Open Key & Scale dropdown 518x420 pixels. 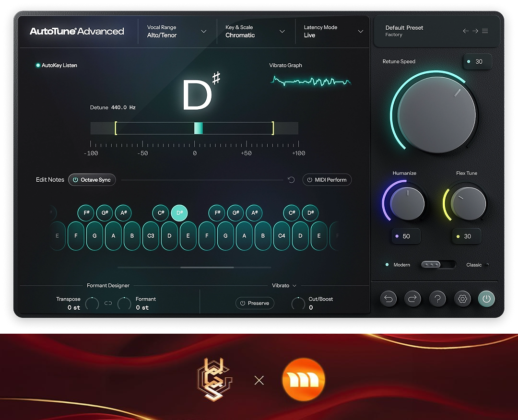(255, 31)
